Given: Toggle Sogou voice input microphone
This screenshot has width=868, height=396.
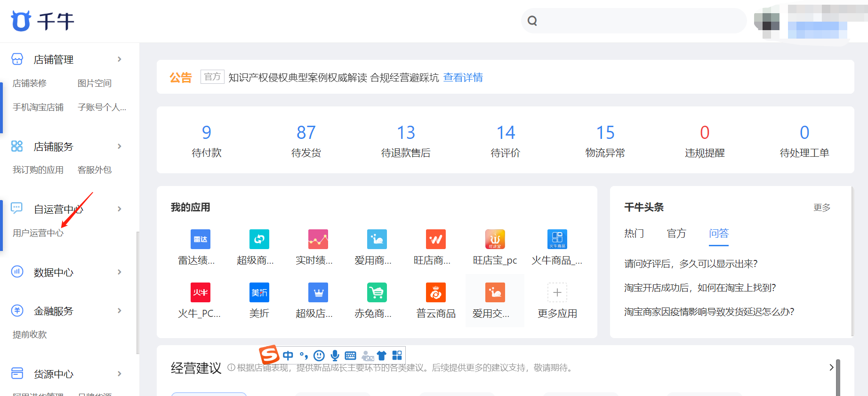Looking at the screenshot, I should [x=335, y=356].
